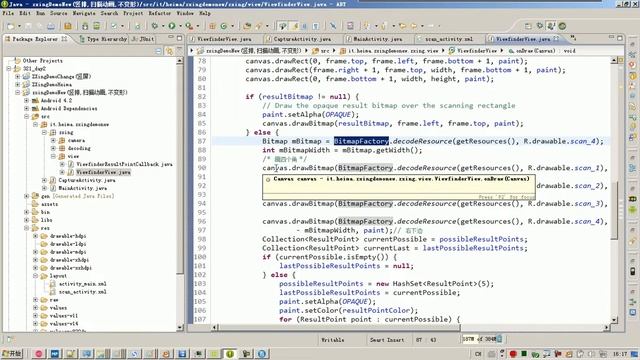This screenshot has width=640, height=360.
Task: Switch to the DDMS green android perspective icon
Action: pyautogui.click(x=562, y=26)
